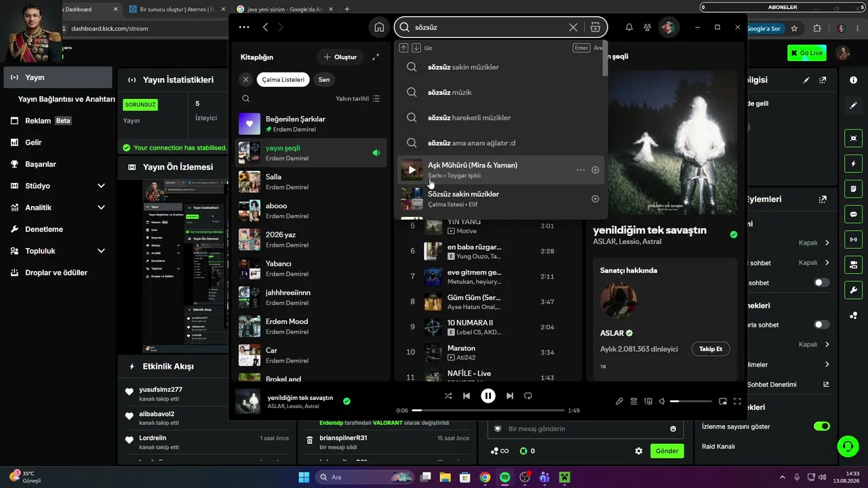868x488 pixels.
Task: Click the Bir mesaj gönderin chat field
Action: point(585,429)
